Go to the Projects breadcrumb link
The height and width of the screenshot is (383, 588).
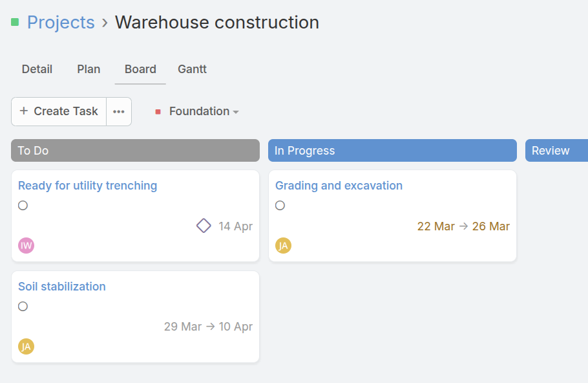pos(61,23)
